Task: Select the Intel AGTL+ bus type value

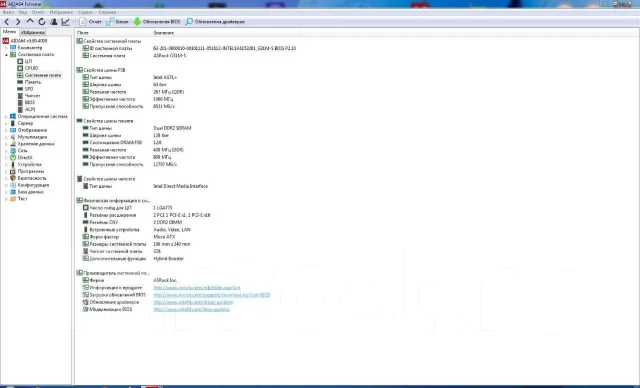Action: 165,77
